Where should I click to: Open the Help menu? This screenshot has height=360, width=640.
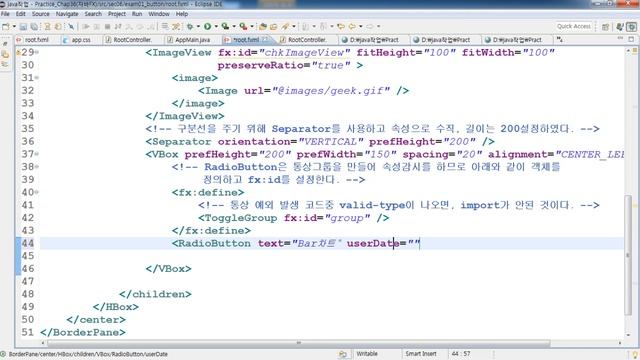tap(182, 14)
